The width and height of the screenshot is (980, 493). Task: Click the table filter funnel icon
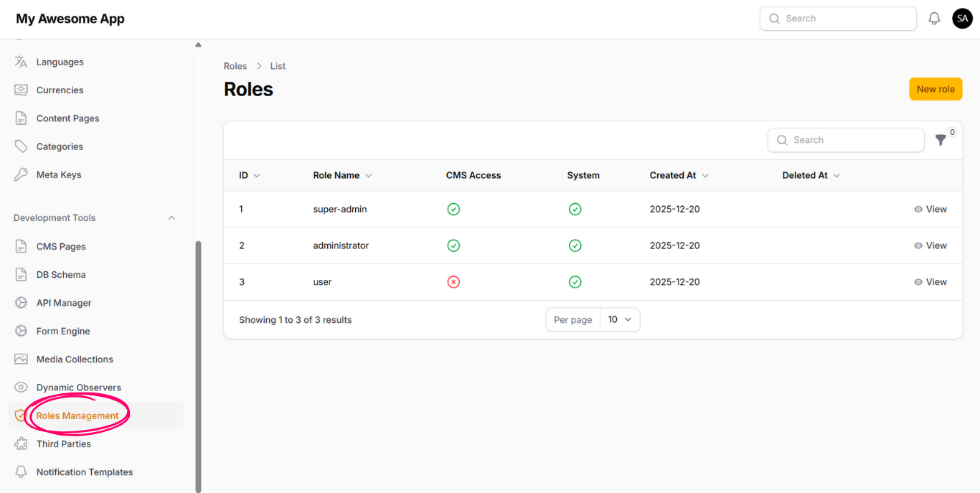[941, 141]
